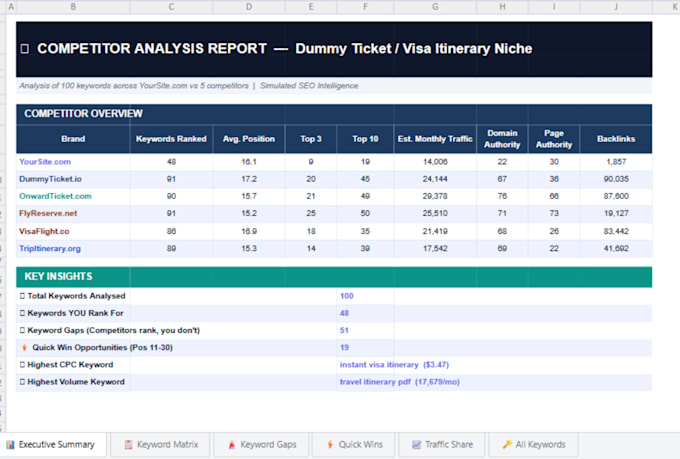Select the TripItinerary.org brand cell
This screenshot has width=680, height=459.
pyautogui.click(x=73, y=249)
